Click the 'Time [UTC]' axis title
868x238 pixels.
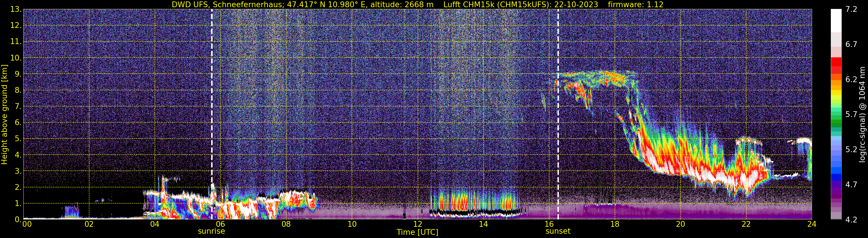[x=417, y=232]
